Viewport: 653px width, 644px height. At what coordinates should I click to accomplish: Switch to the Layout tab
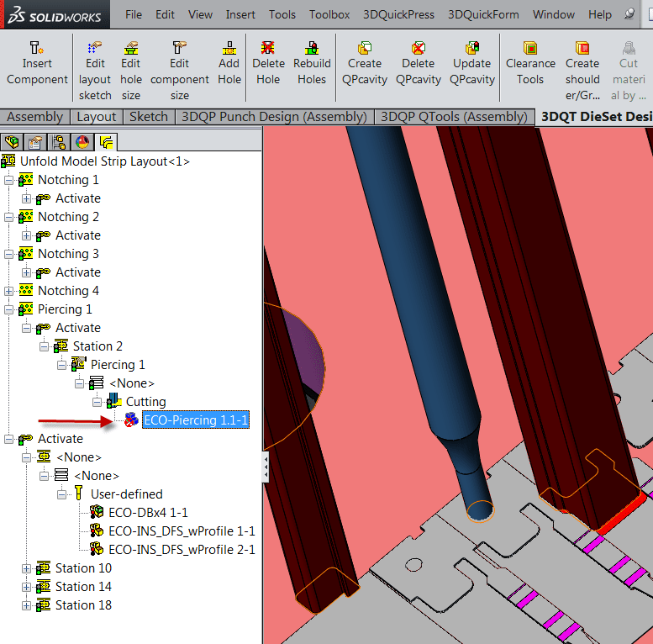[x=96, y=117]
